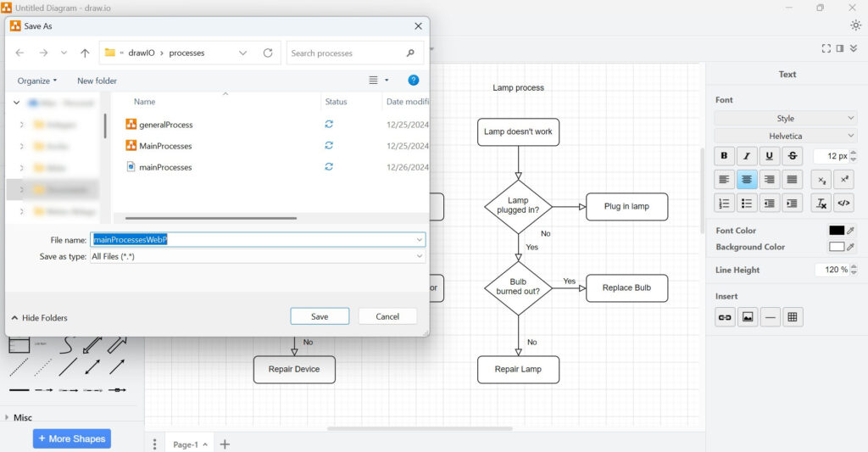Switch to the Page-1 tab
This screenshot has height=452, width=868.
pos(186,444)
